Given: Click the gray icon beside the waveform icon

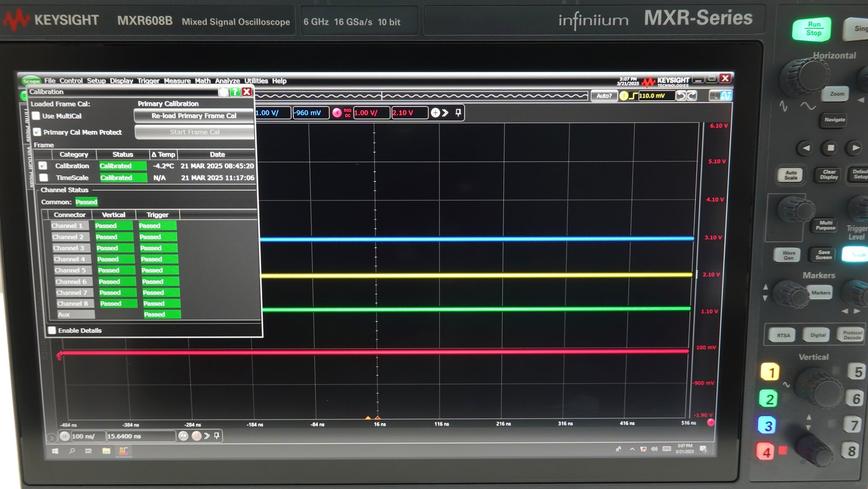Looking at the screenshot, I should coord(715,96).
